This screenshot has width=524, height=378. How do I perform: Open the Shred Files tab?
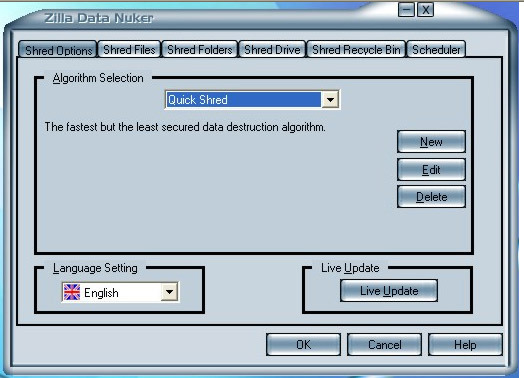[x=129, y=49]
